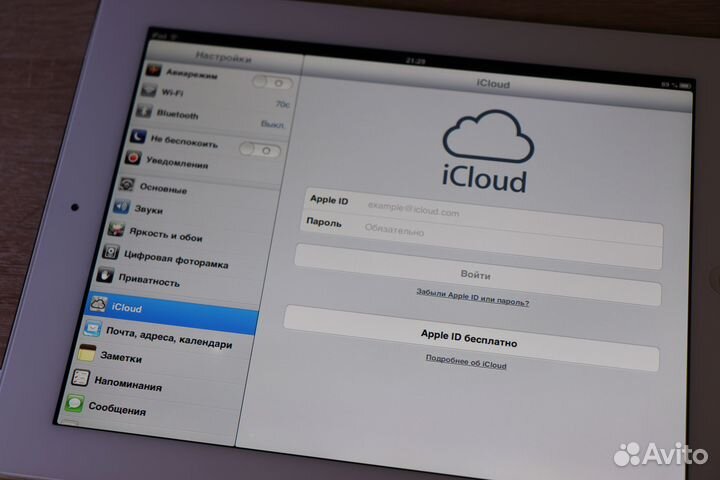This screenshot has width=720, height=480.
Task: Tap the Bluetooth icon
Action: point(143,111)
